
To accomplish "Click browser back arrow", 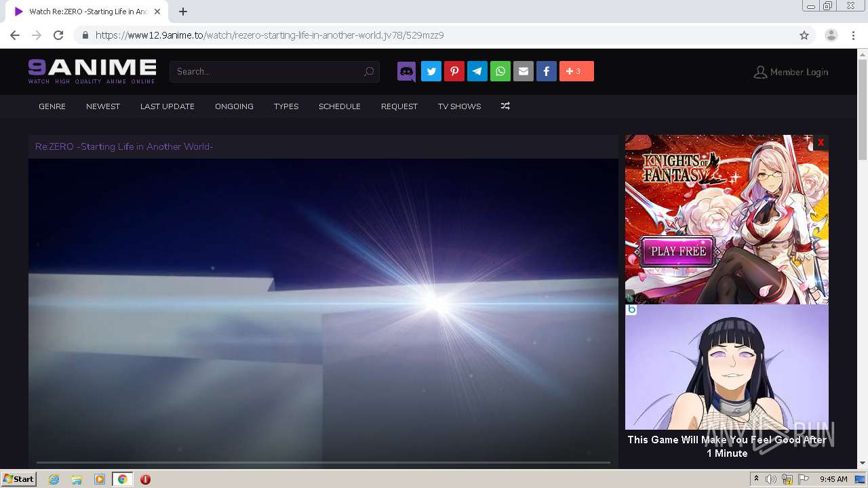I will tap(15, 35).
